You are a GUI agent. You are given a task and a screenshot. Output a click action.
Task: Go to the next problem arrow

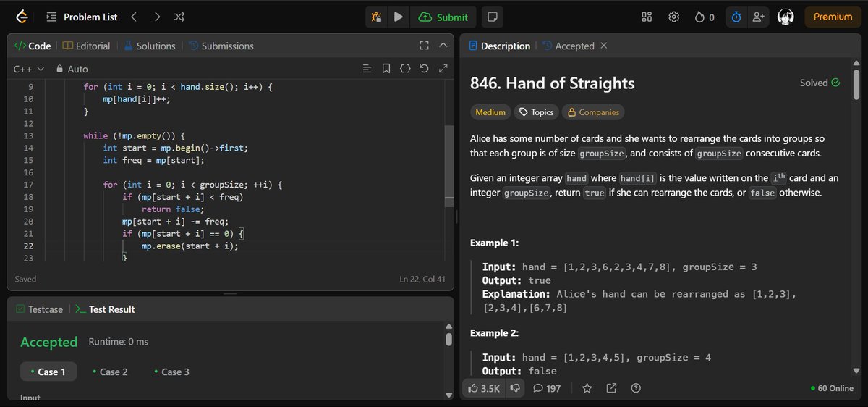(x=157, y=17)
